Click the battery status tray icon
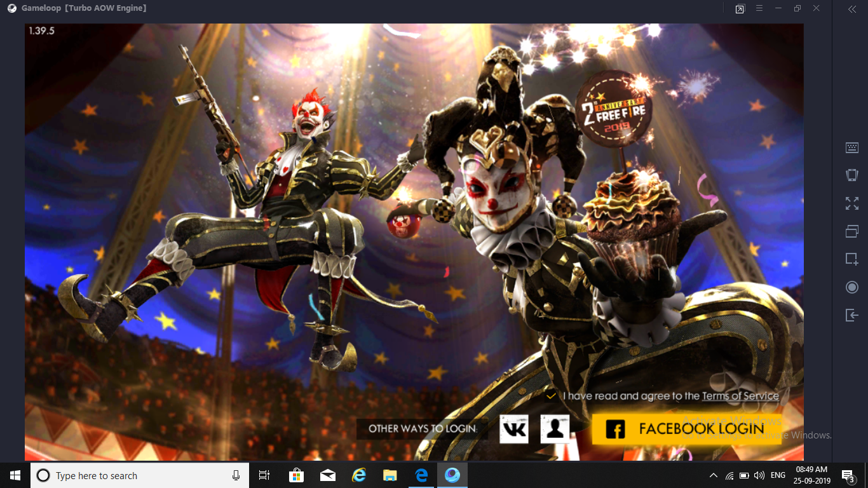The width and height of the screenshot is (868, 488). tap(744, 475)
